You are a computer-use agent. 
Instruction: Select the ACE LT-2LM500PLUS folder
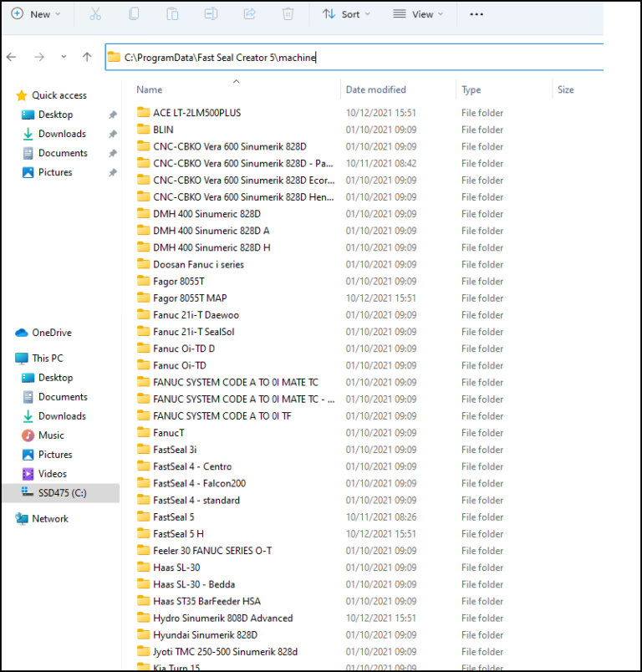196,113
